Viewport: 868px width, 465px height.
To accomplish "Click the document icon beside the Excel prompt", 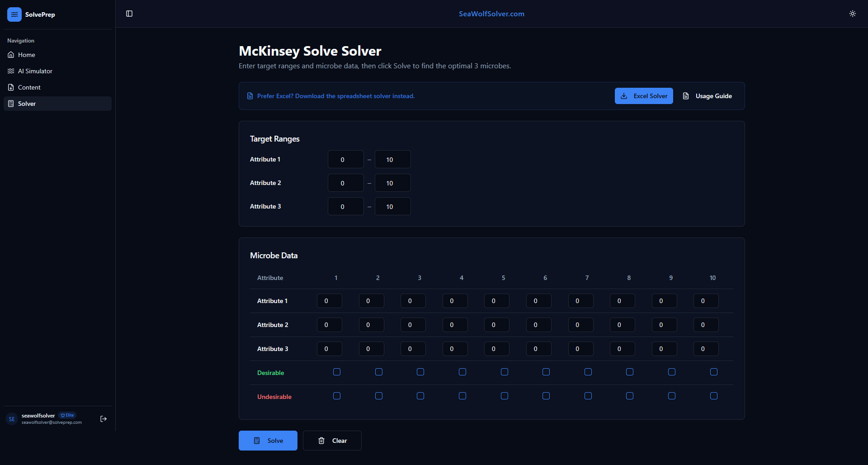I will click(250, 96).
